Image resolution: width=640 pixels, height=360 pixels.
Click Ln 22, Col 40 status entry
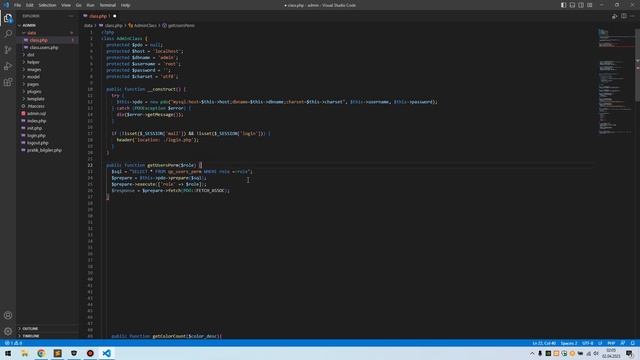(x=544, y=343)
